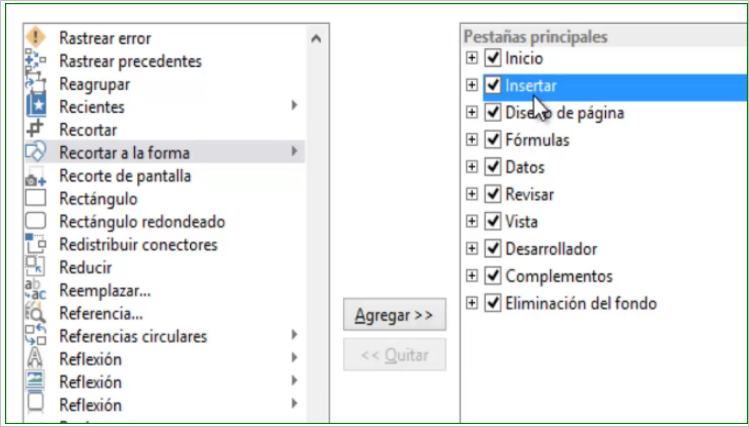Click the Reemplazar icon
The image size is (749, 427).
[x=36, y=290]
